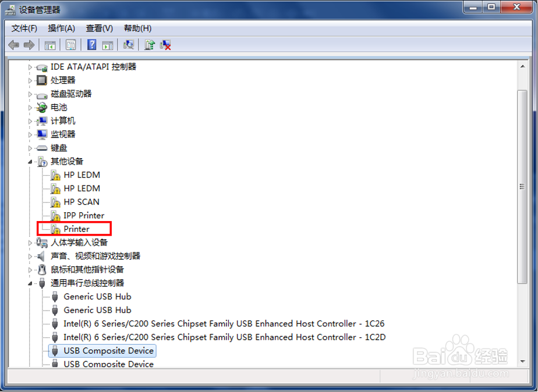
Task: Expand the 磁盘驱动器 node
Action: point(30,94)
